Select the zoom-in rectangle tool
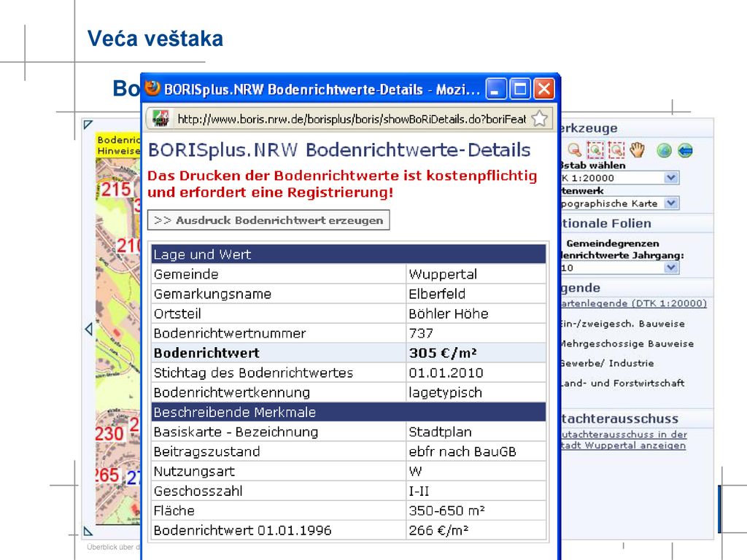The image size is (747, 560). point(595,150)
